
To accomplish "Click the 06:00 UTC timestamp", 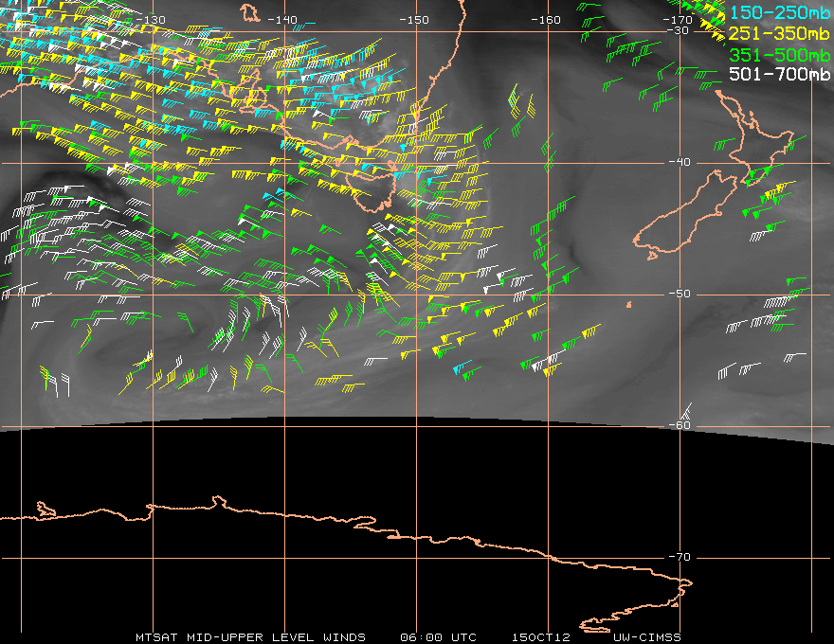I will [x=438, y=637].
